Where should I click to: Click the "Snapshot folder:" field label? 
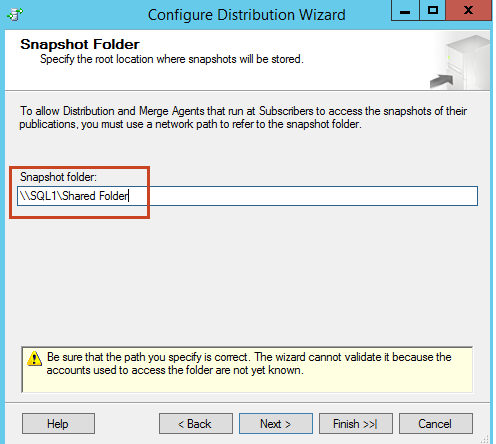point(58,177)
